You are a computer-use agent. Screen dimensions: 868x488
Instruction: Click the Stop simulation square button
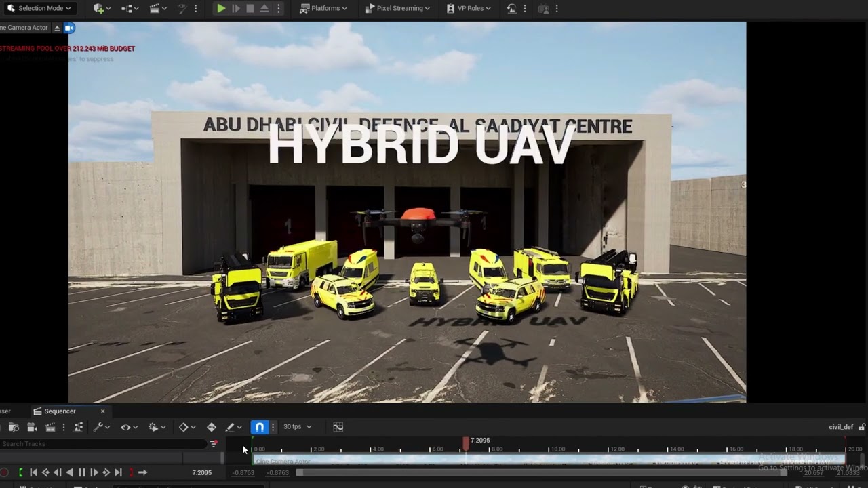[250, 8]
